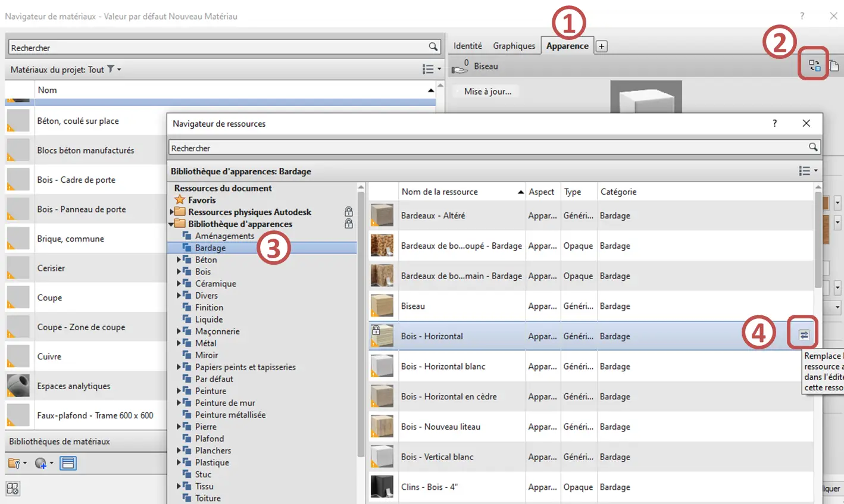Click the Bardeaux - Altéré thumbnail
Screen dimensions: 844x504
pyautogui.click(x=382, y=215)
